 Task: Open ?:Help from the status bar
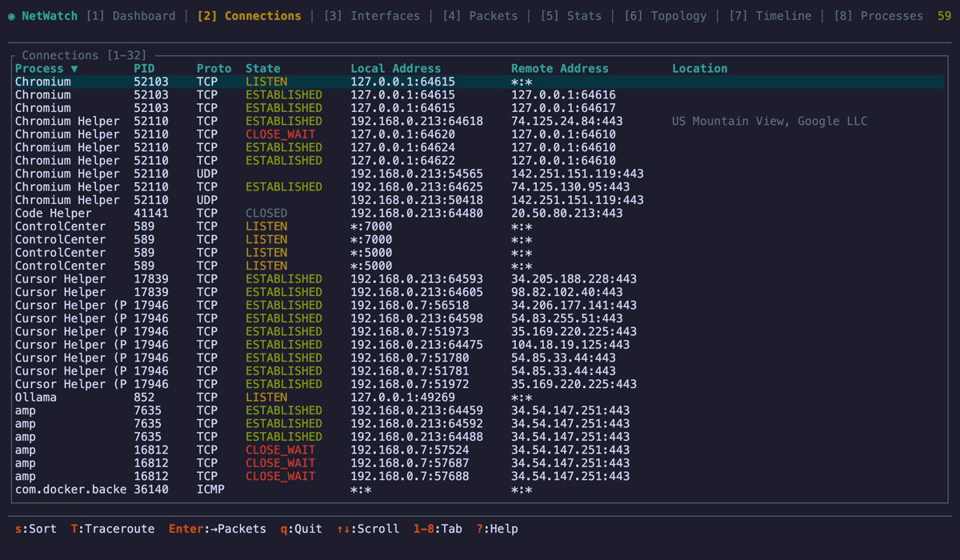498,529
